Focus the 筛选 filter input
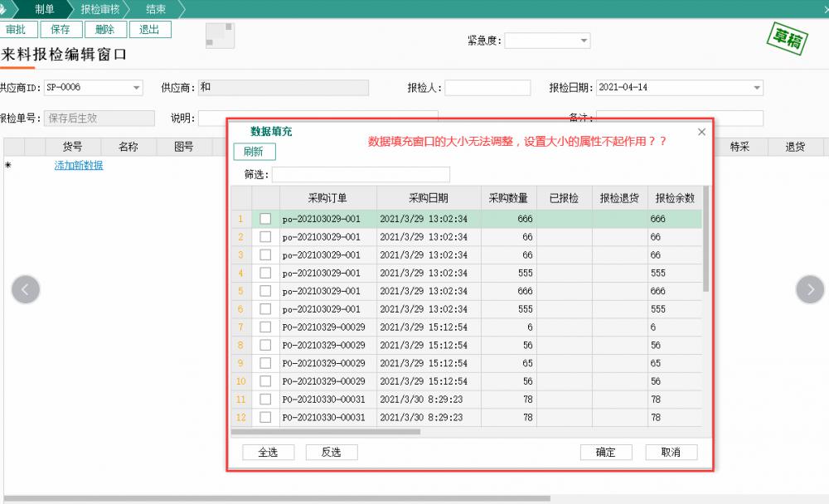The image size is (829, 504). (361, 175)
